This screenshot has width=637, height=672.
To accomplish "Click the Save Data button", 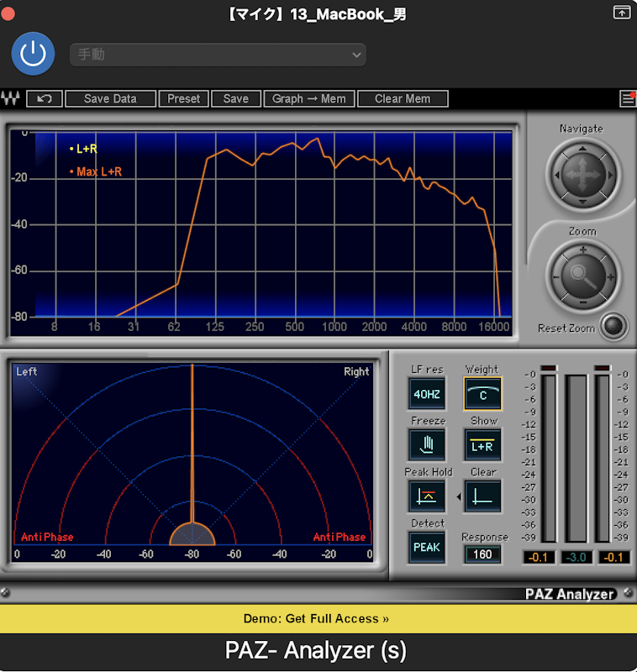I will tap(110, 98).
